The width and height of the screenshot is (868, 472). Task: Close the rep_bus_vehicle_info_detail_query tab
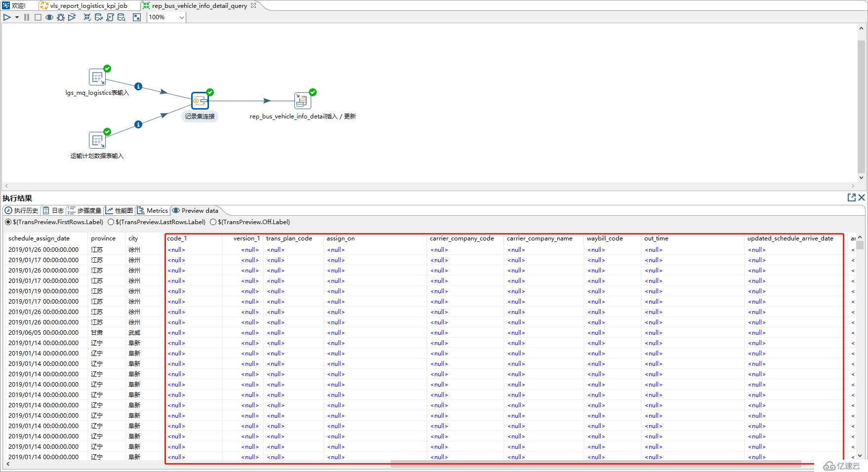(253, 5)
